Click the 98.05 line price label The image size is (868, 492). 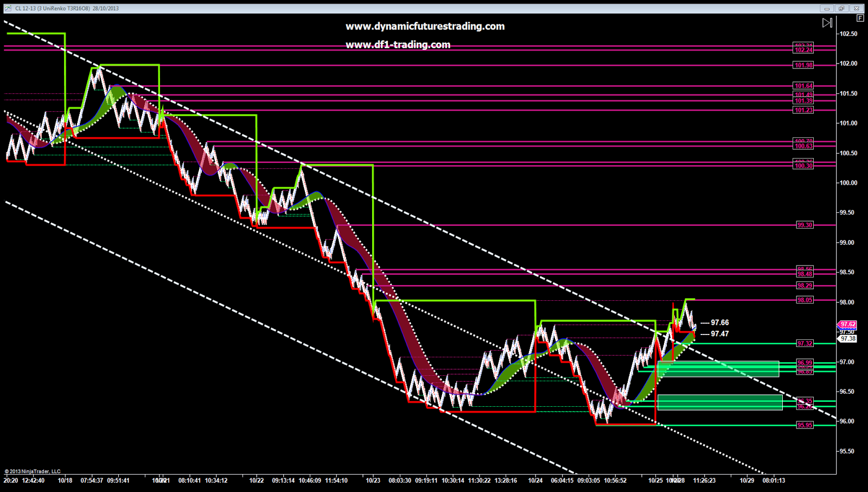click(805, 300)
